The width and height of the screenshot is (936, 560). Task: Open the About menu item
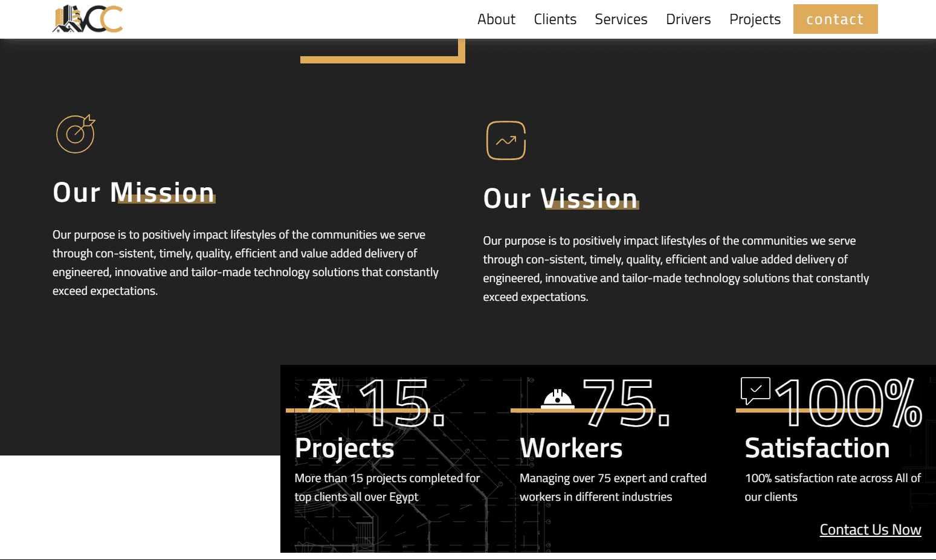pos(496,19)
